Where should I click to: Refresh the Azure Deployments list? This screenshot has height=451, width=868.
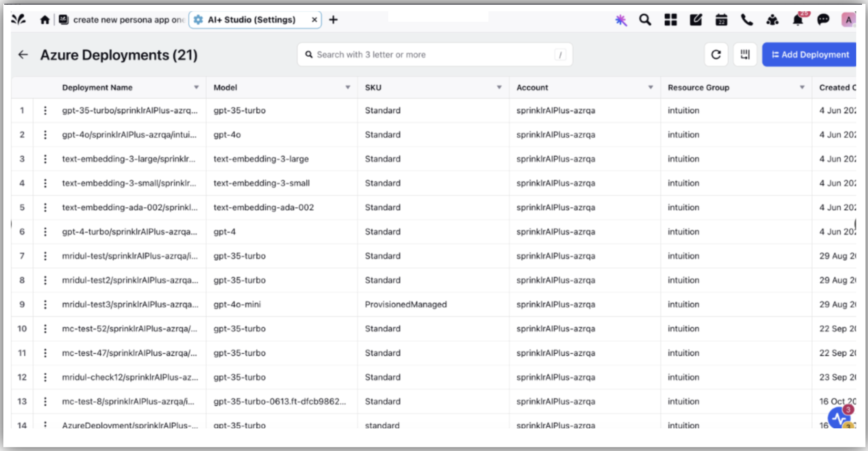[x=716, y=54]
